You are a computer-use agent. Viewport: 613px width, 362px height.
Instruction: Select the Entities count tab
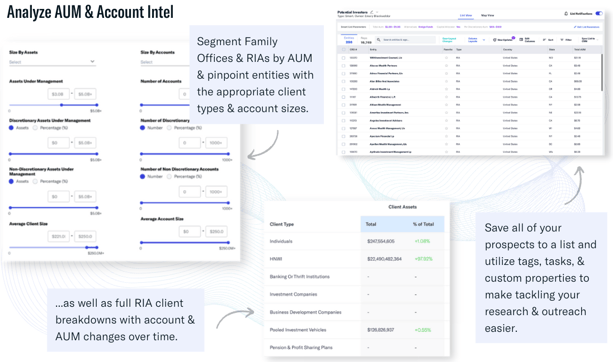pos(349,40)
